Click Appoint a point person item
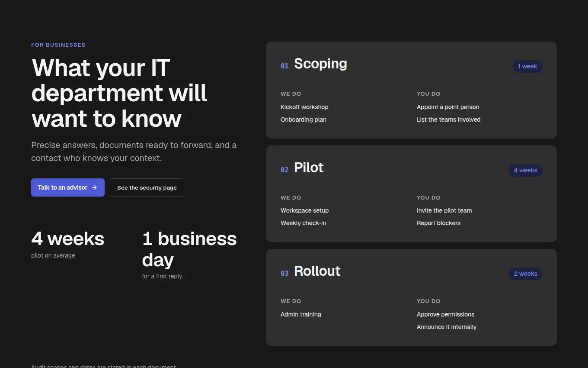 448,107
